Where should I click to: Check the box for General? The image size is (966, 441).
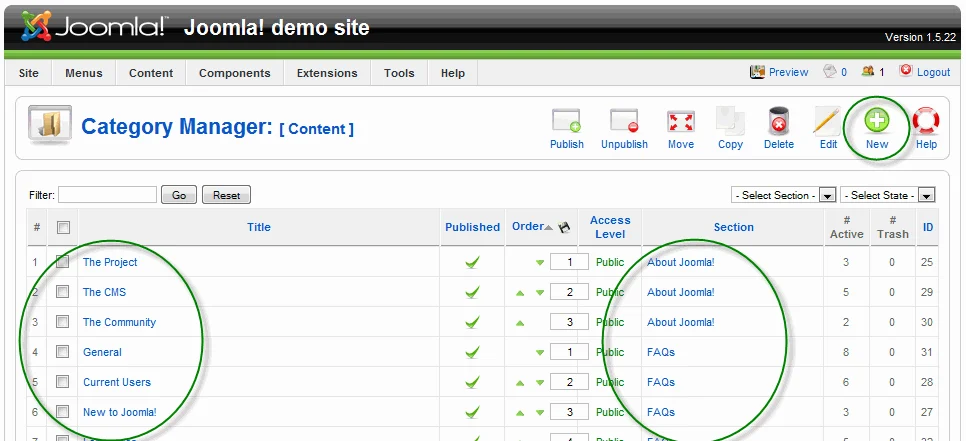[x=62, y=352]
